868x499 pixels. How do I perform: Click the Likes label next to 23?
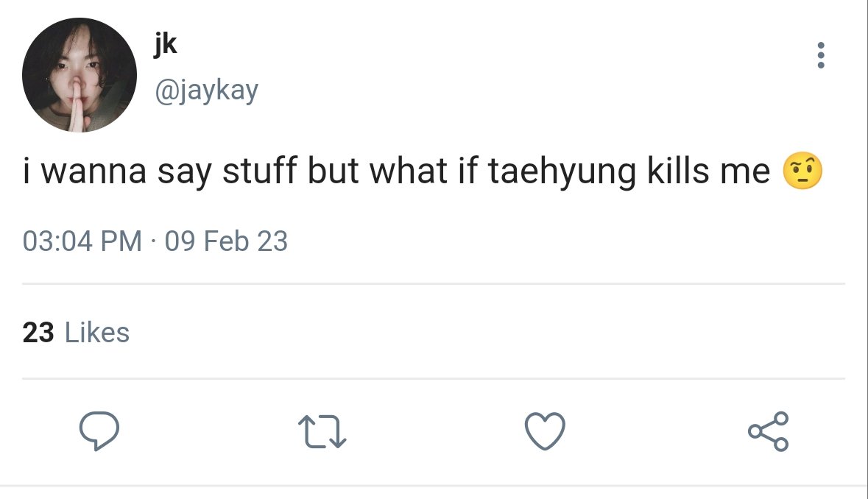[97, 333]
